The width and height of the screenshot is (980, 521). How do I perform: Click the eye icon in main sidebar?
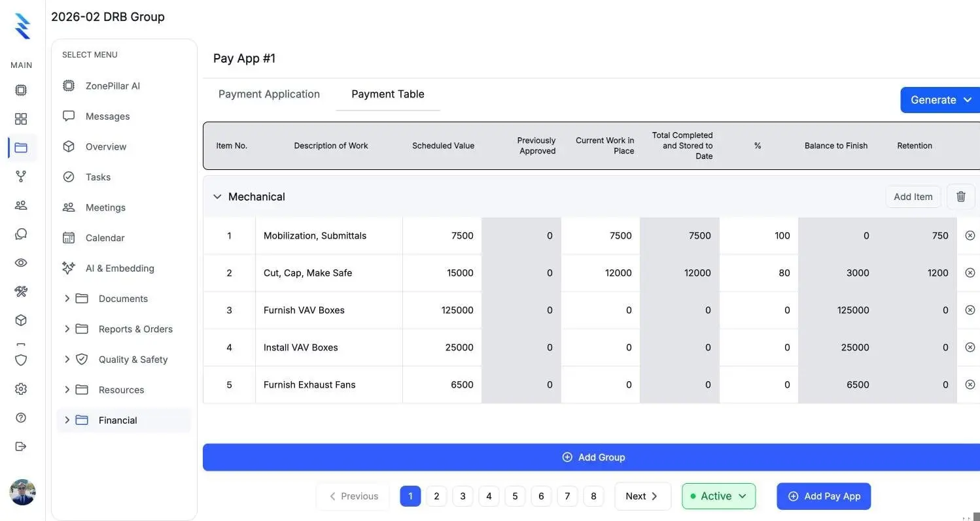(21, 263)
